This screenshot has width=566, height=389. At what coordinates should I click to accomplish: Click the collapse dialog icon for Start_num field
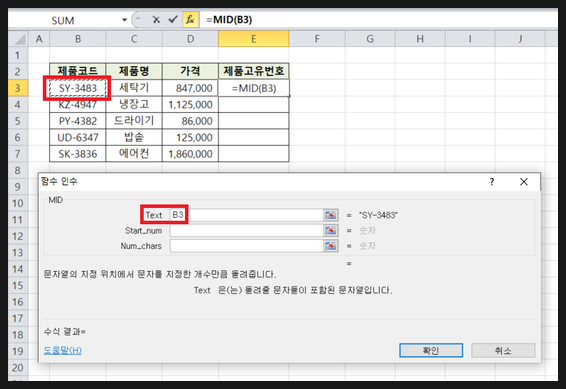coord(330,231)
